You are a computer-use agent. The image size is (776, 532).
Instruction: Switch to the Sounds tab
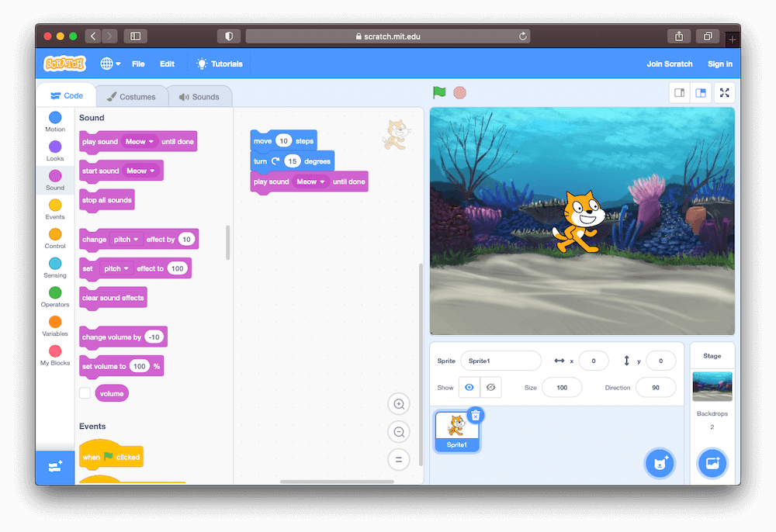point(199,97)
